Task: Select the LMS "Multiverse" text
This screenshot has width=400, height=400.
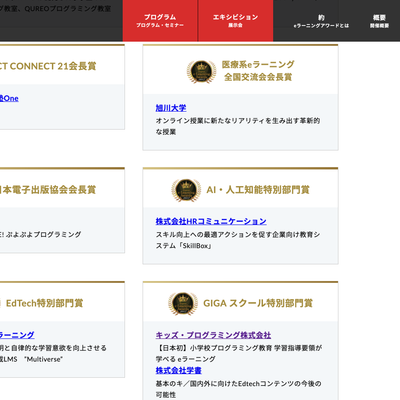Action: pyautogui.click(x=31, y=359)
